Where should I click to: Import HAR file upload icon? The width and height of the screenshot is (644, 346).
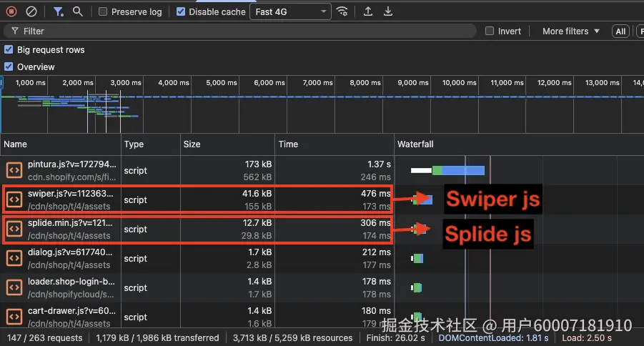tap(368, 11)
